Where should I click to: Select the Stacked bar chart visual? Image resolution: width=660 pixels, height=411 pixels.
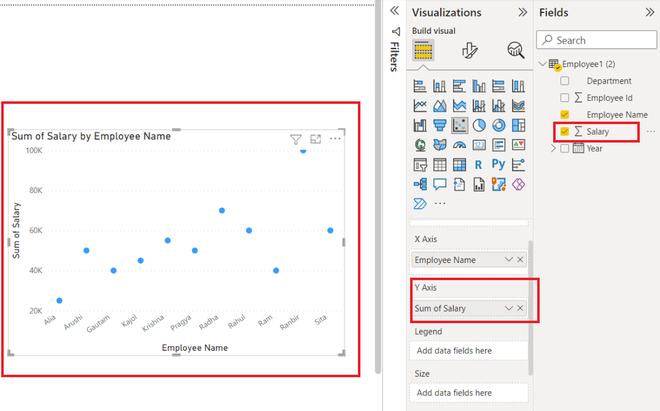click(x=420, y=86)
